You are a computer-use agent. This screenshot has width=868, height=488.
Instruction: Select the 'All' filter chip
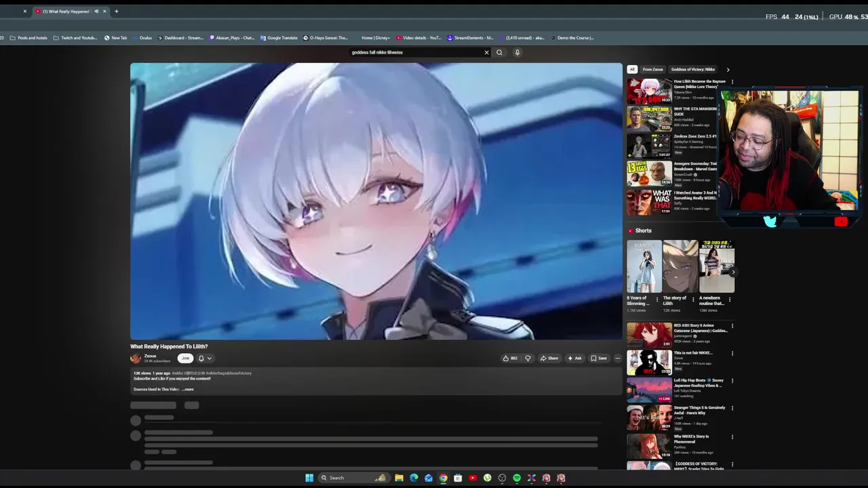(x=632, y=69)
